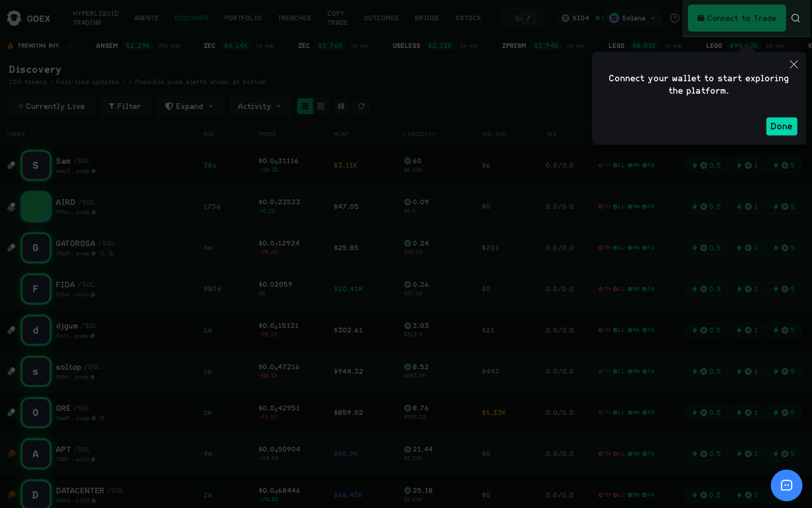Open the Activity sort dropdown
This screenshot has height=508, width=812.
coord(260,106)
